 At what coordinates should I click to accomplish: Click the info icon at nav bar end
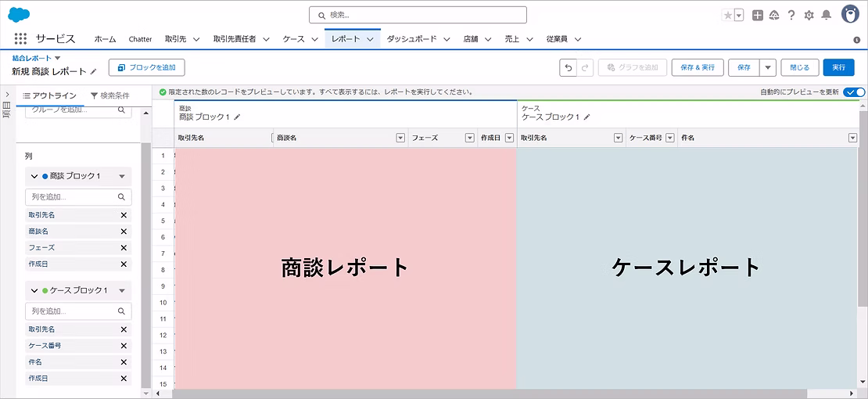(x=857, y=40)
